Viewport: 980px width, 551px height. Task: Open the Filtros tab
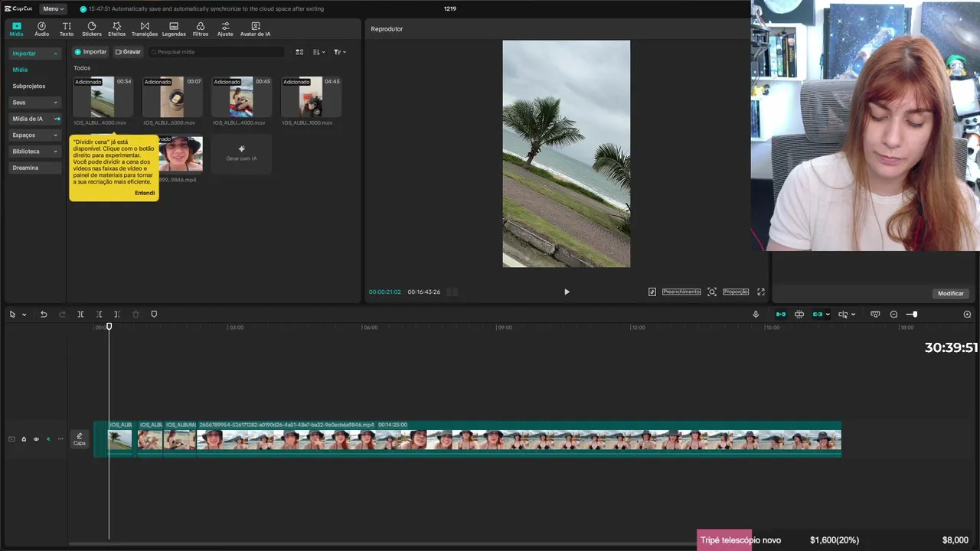coord(201,29)
